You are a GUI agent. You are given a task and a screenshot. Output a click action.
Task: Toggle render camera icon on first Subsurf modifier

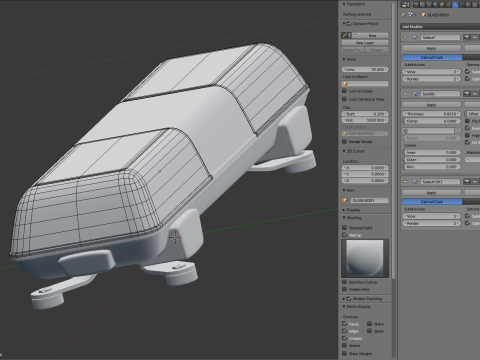click(x=467, y=37)
